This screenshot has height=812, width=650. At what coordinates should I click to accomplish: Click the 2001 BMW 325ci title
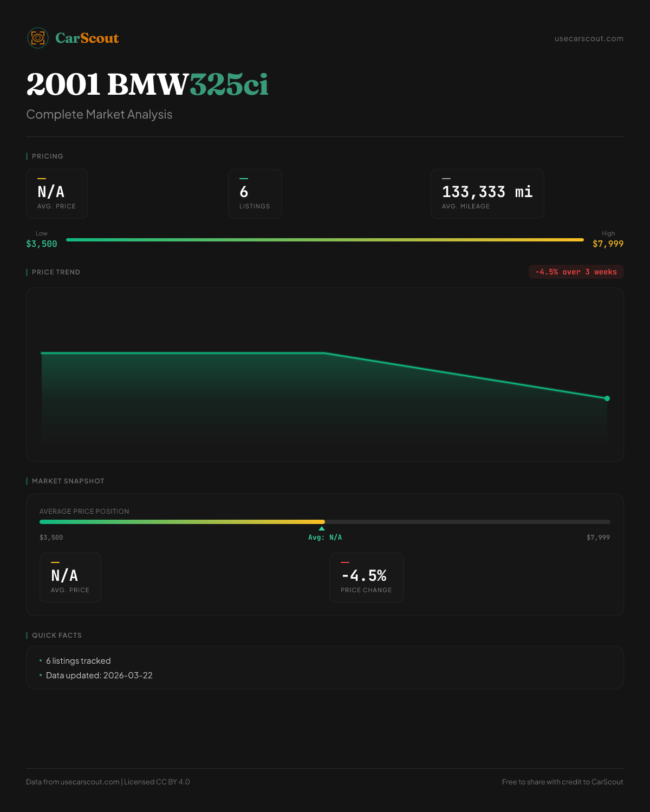click(147, 84)
